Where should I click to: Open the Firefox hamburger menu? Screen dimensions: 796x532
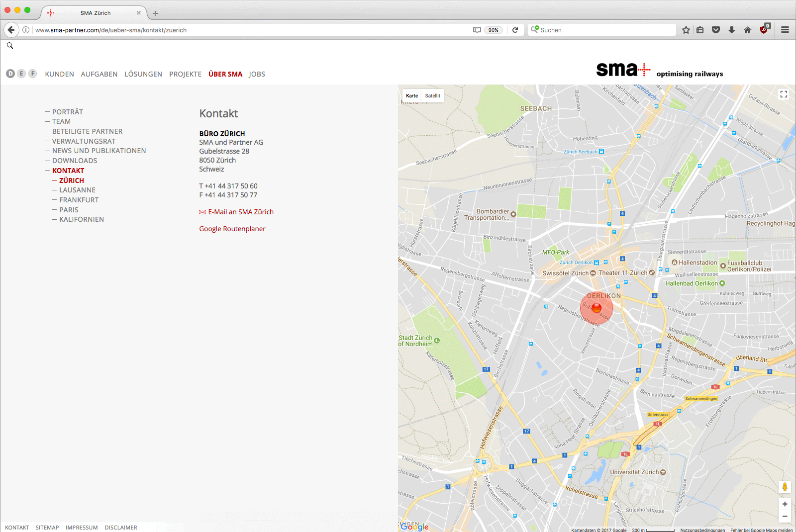coord(785,30)
